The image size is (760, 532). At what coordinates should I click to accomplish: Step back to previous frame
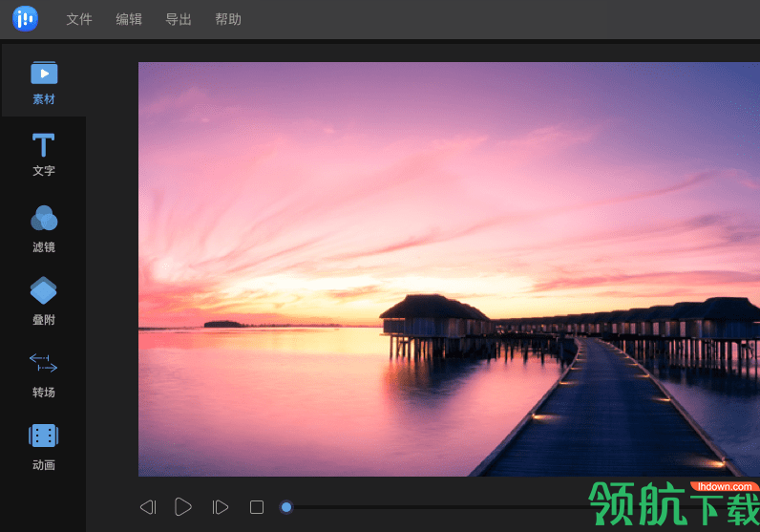point(148,507)
